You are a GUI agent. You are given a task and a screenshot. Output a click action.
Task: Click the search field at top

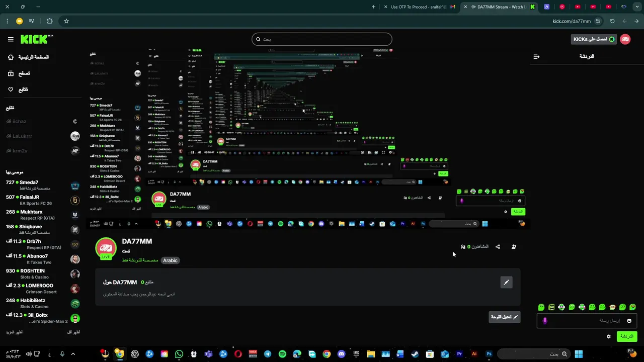(x=322, y=39)
